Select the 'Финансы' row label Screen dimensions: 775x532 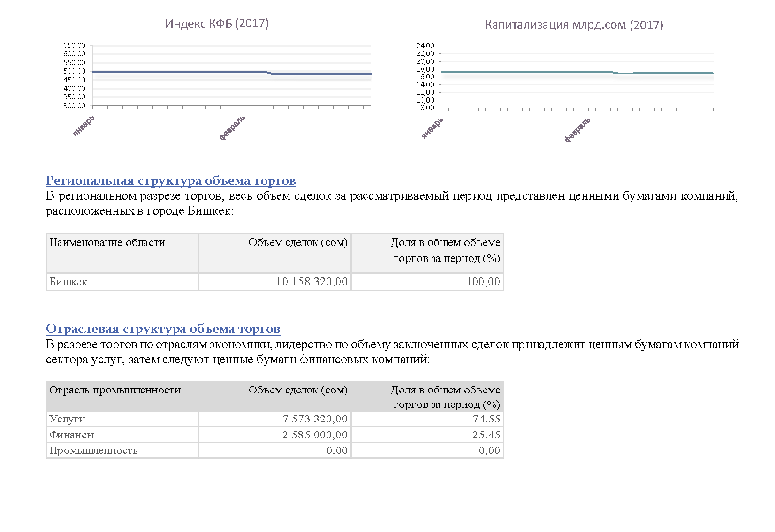(72, 435)
